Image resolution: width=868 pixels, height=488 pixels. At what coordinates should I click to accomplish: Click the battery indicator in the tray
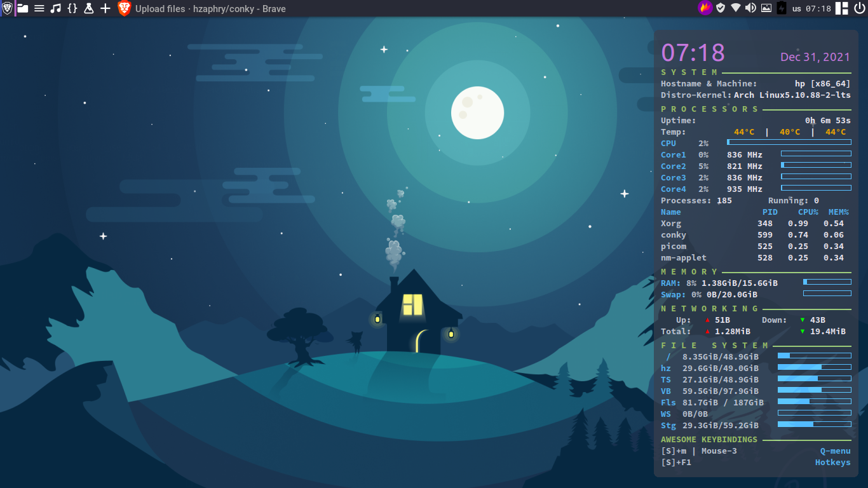pos(781,8)
